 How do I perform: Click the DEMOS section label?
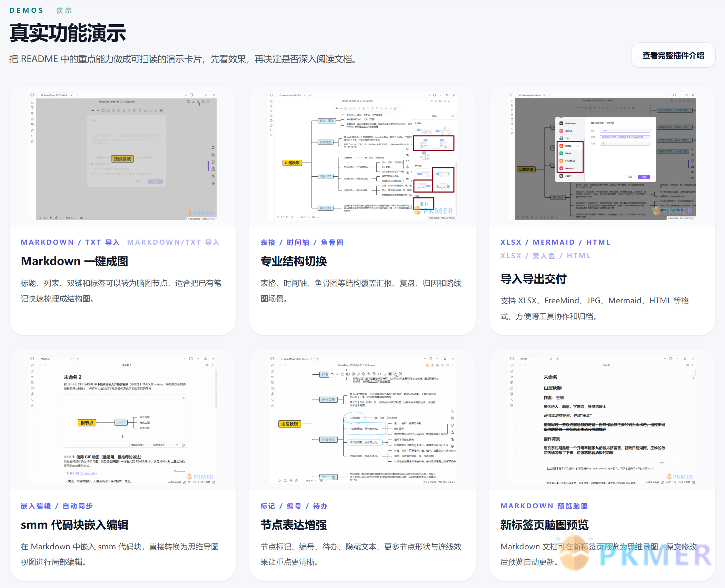[x=27, y=10]
